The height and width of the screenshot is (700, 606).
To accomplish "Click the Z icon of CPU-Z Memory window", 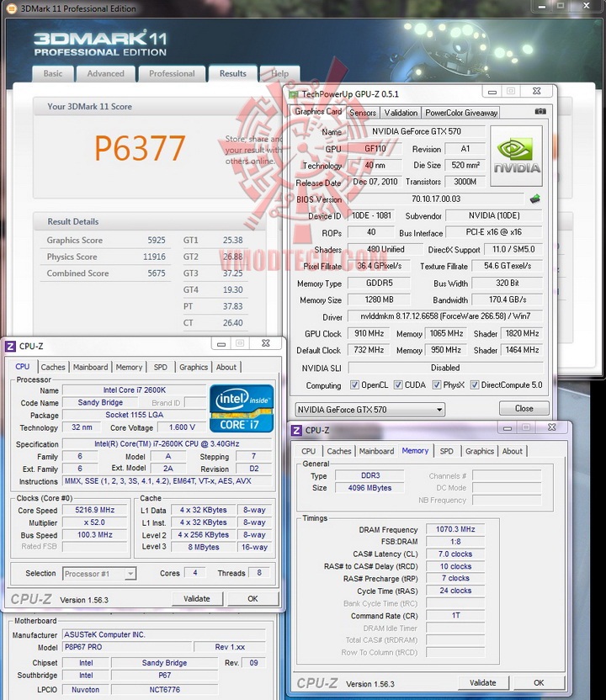I will (296, 431).
